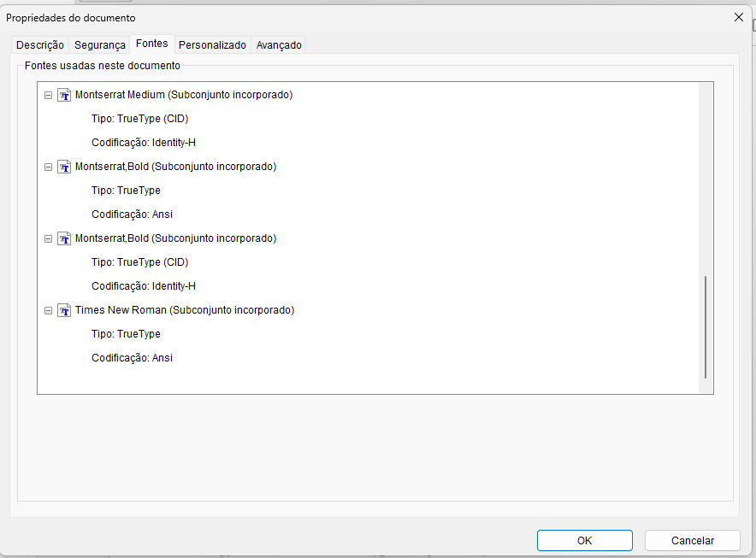Select the Fontes tab
Image resolution: width=756 pixels, height=558 pixels.
point(152,44)
